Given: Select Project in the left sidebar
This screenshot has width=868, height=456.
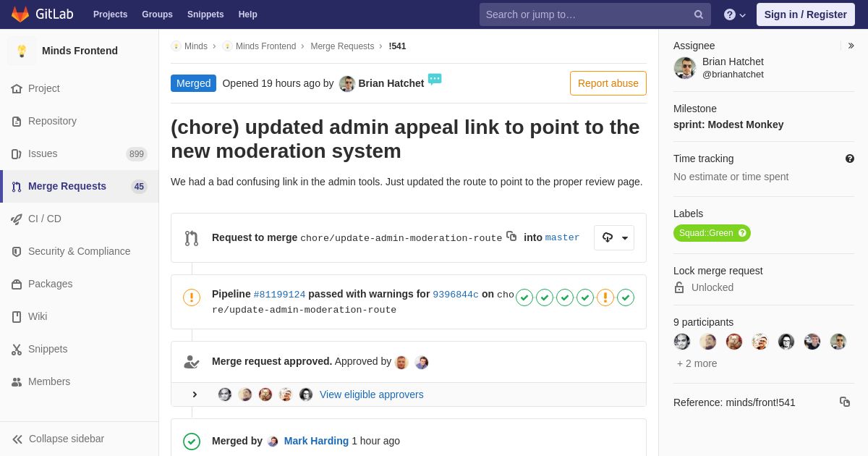Looking at the screenshot, I should pyautogui.click(x=80, y=88).
